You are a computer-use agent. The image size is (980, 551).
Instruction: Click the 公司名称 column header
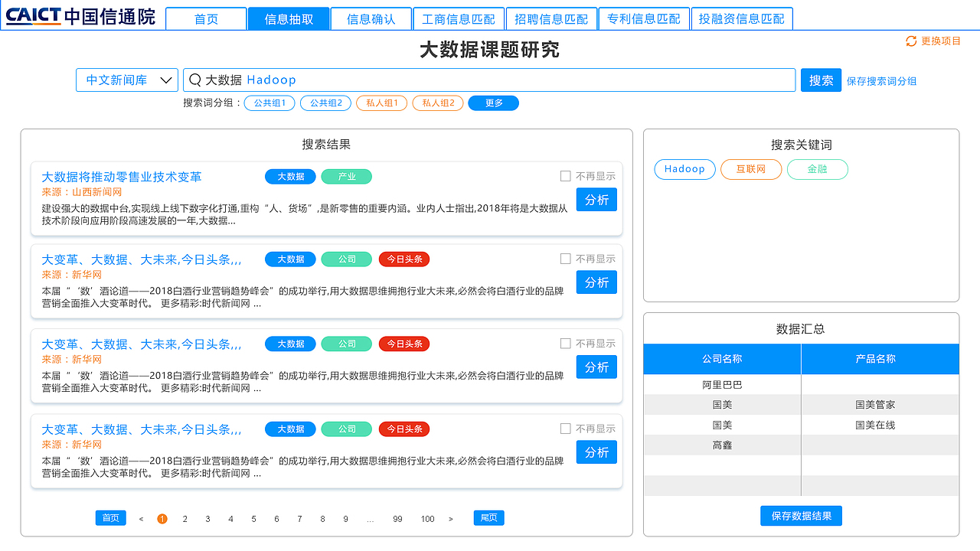click(x=722, y=359)
